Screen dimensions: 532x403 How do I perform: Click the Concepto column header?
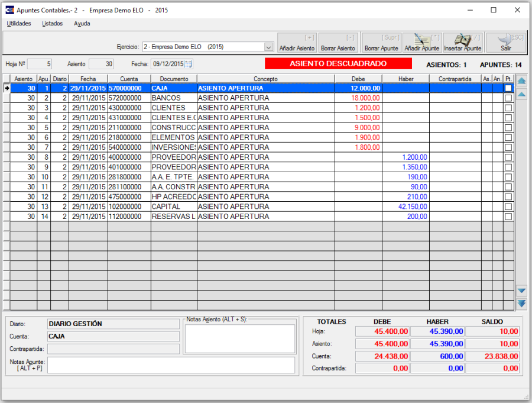pos(265,79)
